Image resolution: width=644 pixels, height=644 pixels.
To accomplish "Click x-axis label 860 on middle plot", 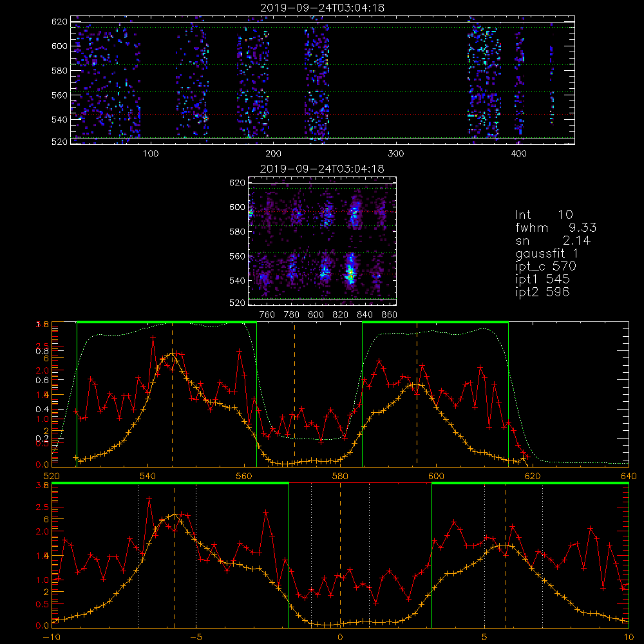I will (x=390, y=315).
